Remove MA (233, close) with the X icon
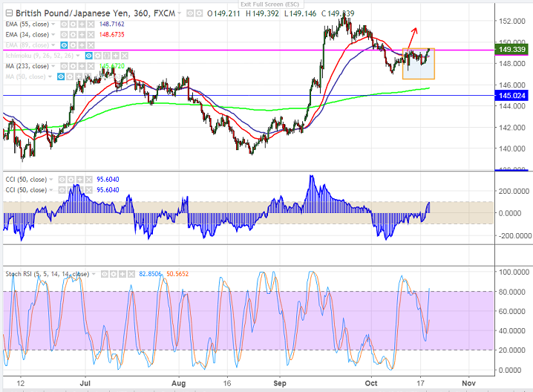The height and width of the screenshot is (392, 533). pos(91,66)
